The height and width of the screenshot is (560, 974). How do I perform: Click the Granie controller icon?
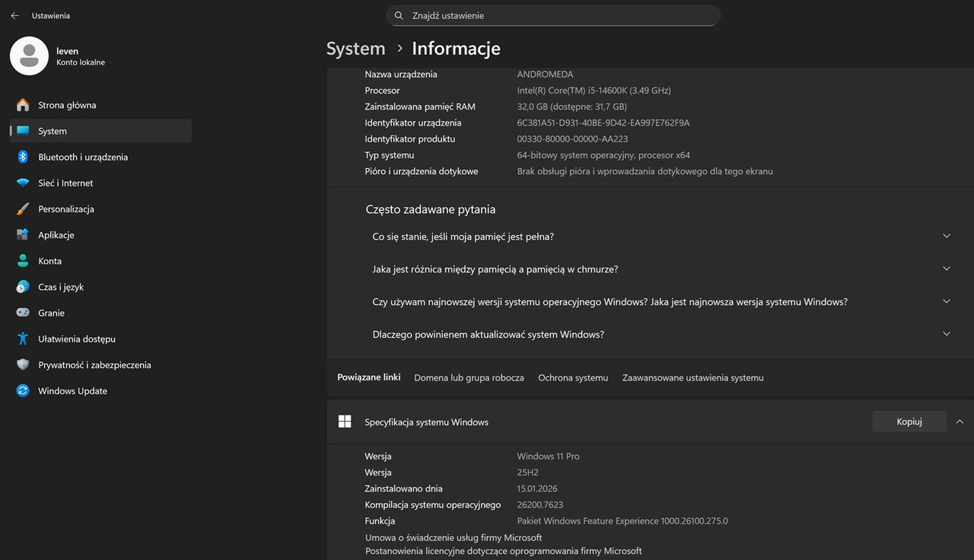coord(23,313)
